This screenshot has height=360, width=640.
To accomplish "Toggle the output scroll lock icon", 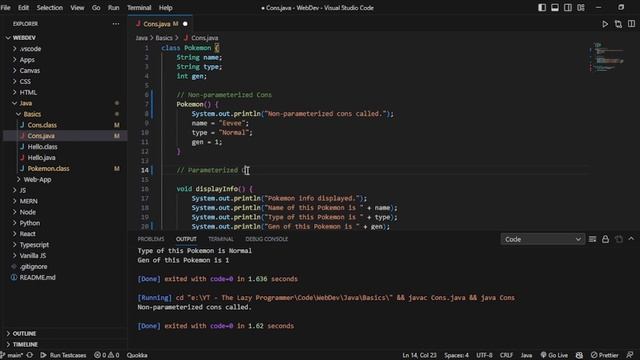I will tap(605, 239).
